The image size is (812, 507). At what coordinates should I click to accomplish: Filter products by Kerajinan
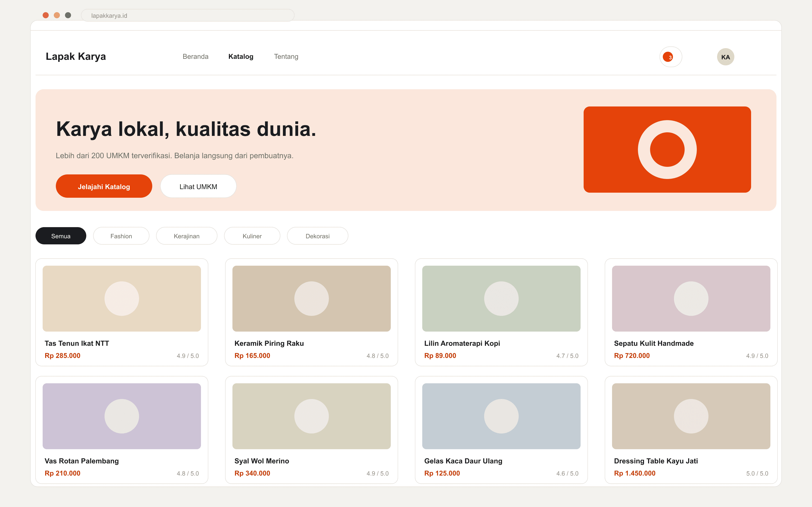pyautogui.click(x=187, y=236)
